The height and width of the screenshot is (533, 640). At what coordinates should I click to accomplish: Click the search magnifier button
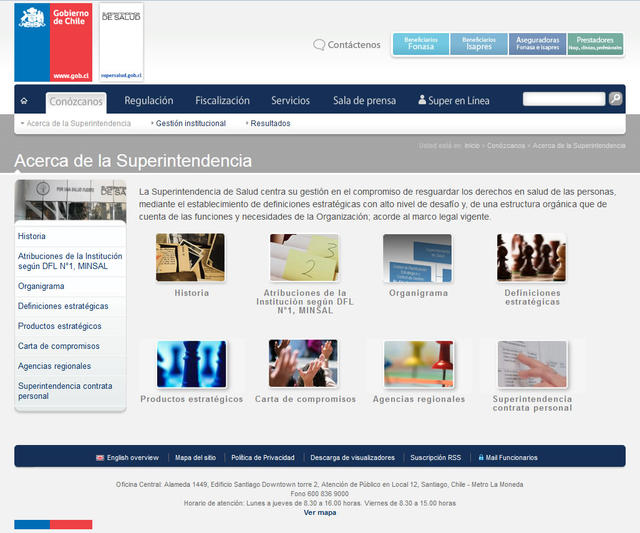coord(616,99)
